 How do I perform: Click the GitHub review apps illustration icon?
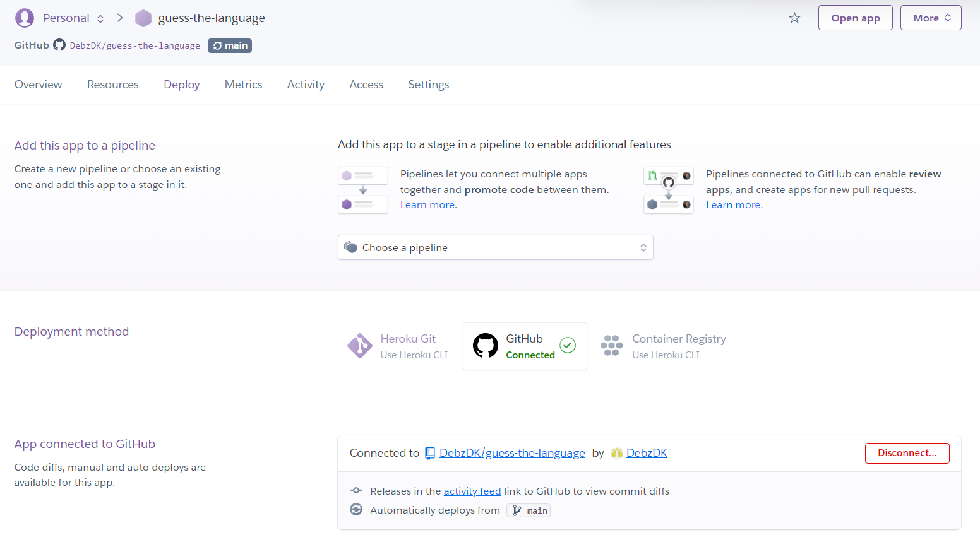pyautogui.click(x=669, y=190)
